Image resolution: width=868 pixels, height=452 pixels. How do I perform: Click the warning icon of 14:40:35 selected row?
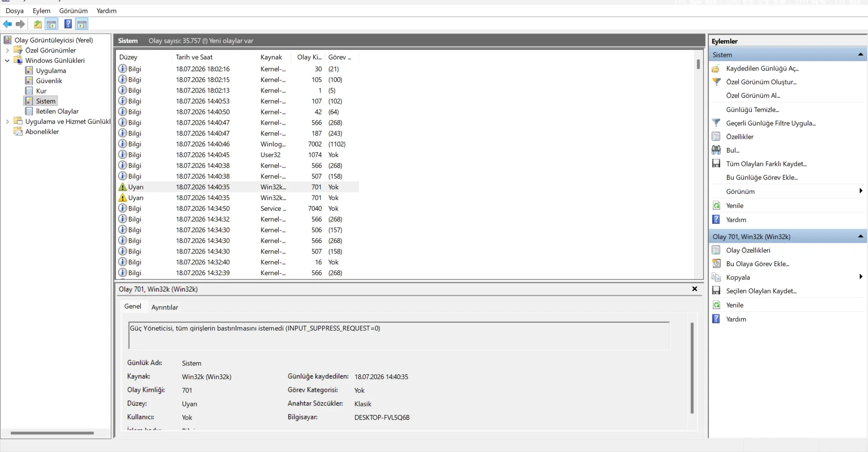click(122, 187)
